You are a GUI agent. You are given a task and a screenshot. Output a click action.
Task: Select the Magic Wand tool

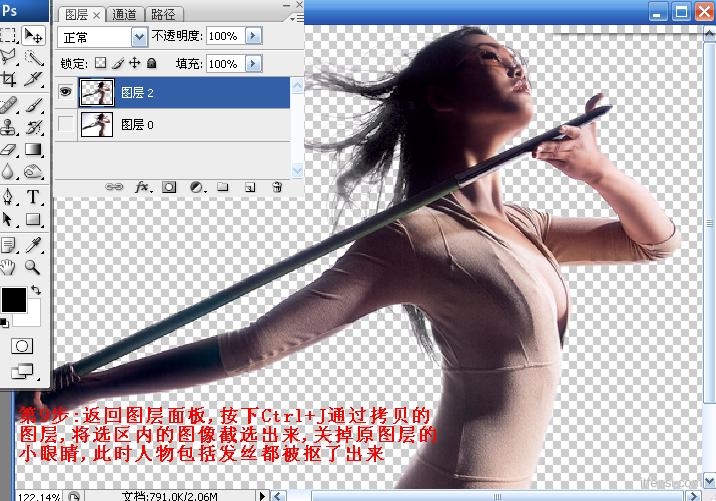tap(33, 58)
